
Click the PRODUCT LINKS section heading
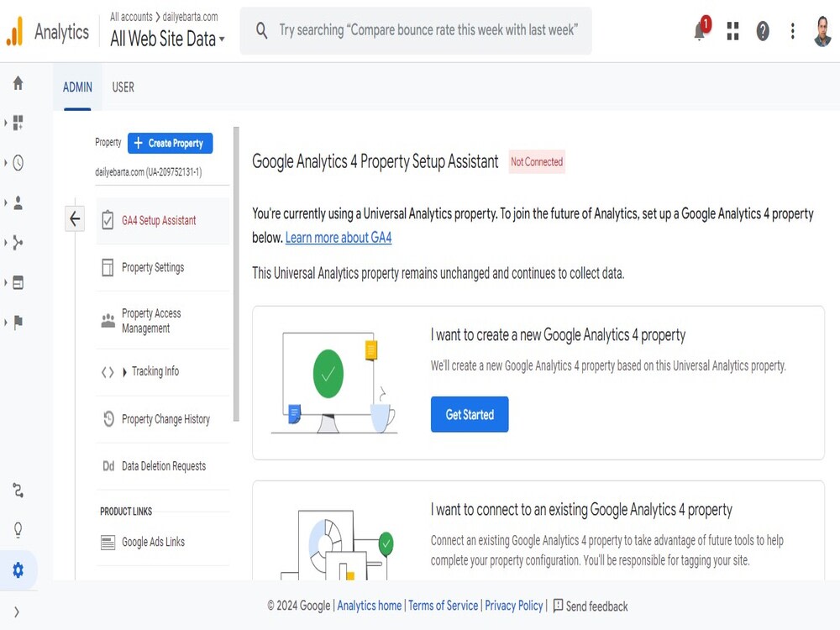[x=126, y=512]
